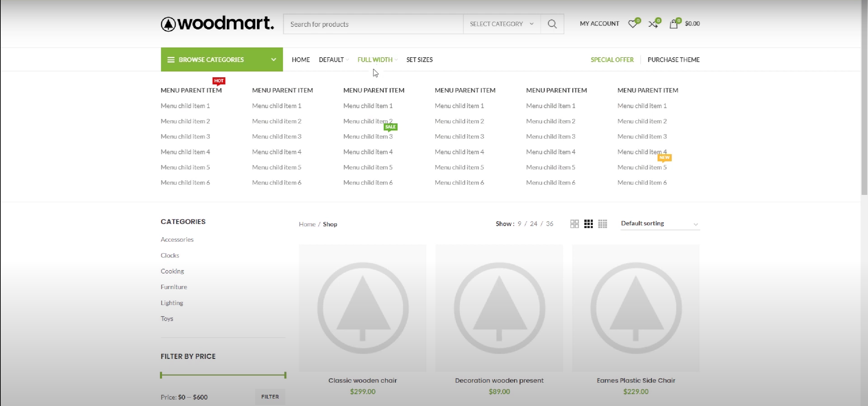Select the four-column grid view icon
This screenshot has height=406, width=868.
tap(602, 224)
